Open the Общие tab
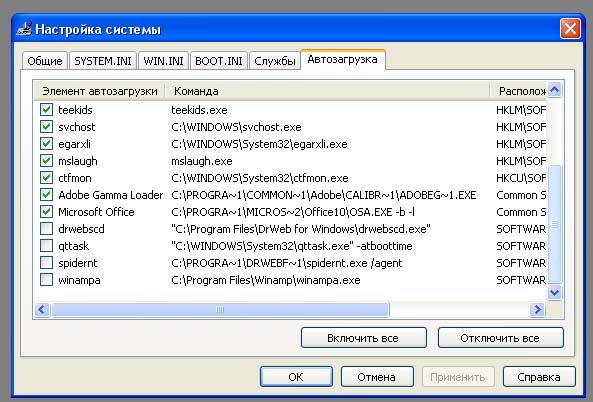593x402 pixels. pos(45,61)
